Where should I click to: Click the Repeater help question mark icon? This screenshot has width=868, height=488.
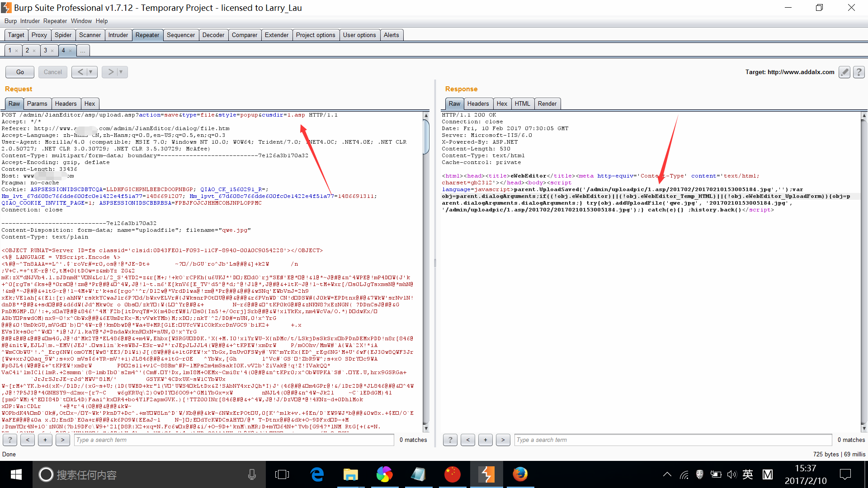click(859, 72)
